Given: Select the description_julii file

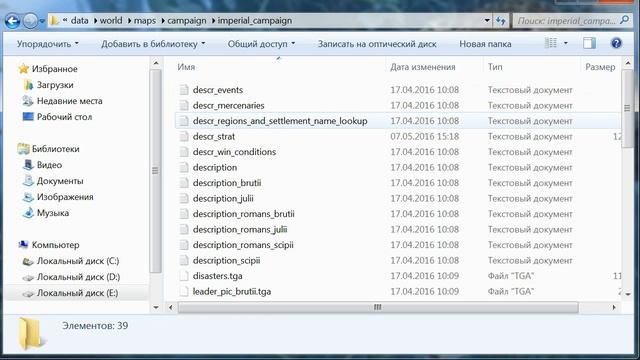Looking at the screenshot, I should [x=223, y=198].
